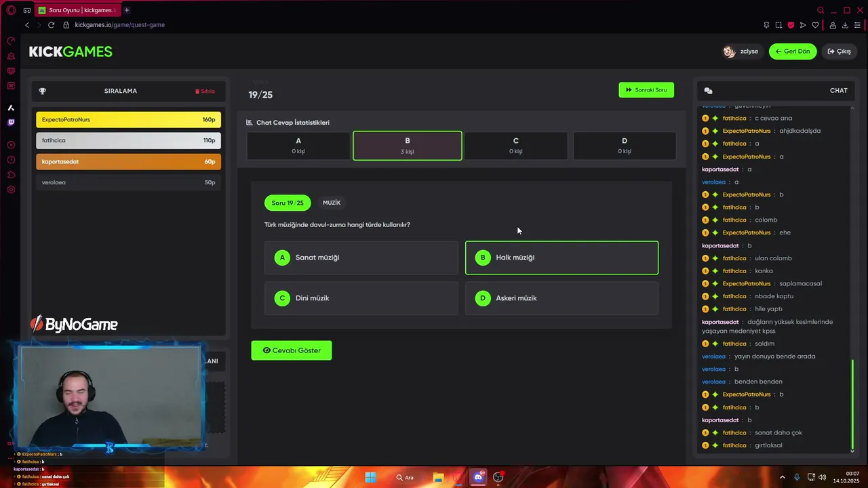Screen dimensions: 868x488
Task: Open Windows Start menu
Action: pos(370,477)
